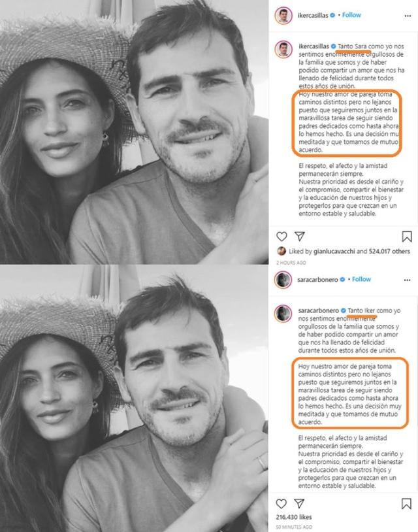
Task: Share ikercasillas post via paper plane icon
Action: point(300,236)
